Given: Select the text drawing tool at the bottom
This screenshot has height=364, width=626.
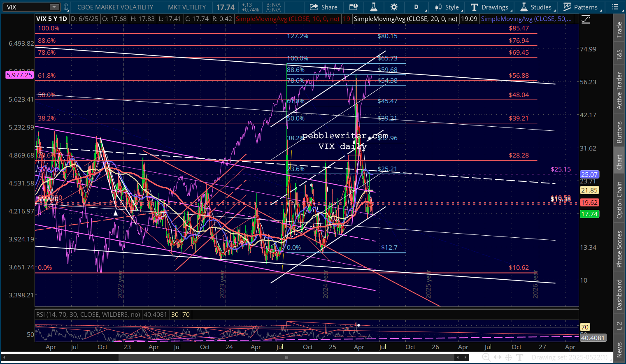Looking at the screenshot, I should point(520,357).
